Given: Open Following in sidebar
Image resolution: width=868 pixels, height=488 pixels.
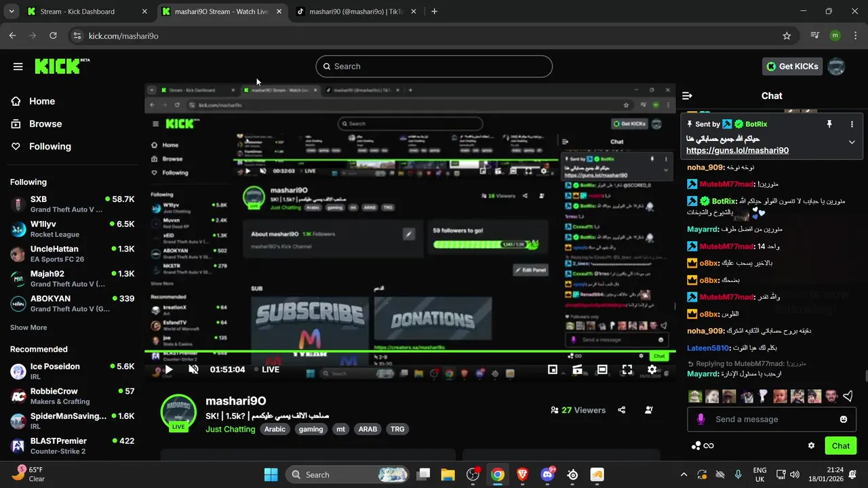Looking at the screenshot, I should [x=50, y=146].
